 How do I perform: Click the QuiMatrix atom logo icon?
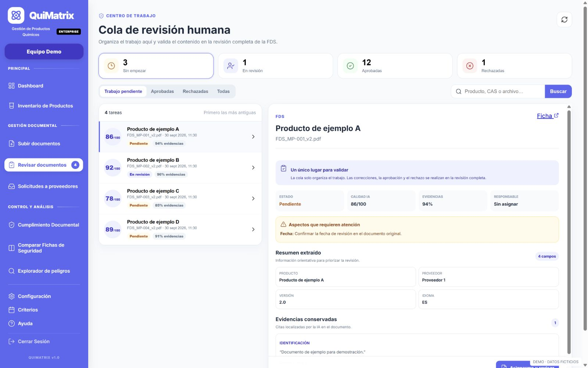coord(16,15)
